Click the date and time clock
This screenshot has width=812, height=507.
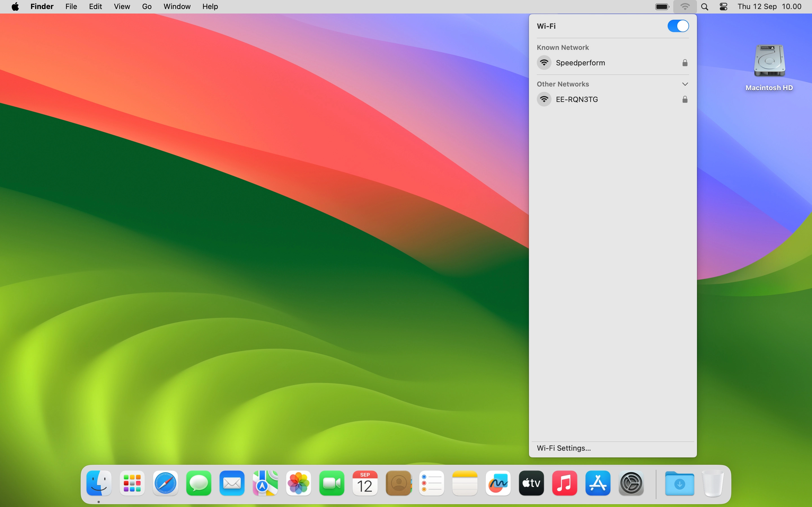[x=769, y=7]
